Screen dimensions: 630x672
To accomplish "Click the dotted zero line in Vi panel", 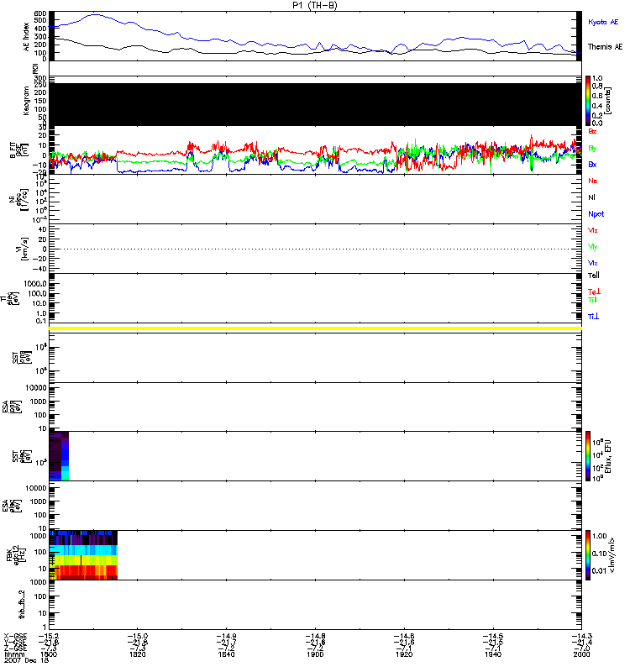I will (x=315, y=249).
